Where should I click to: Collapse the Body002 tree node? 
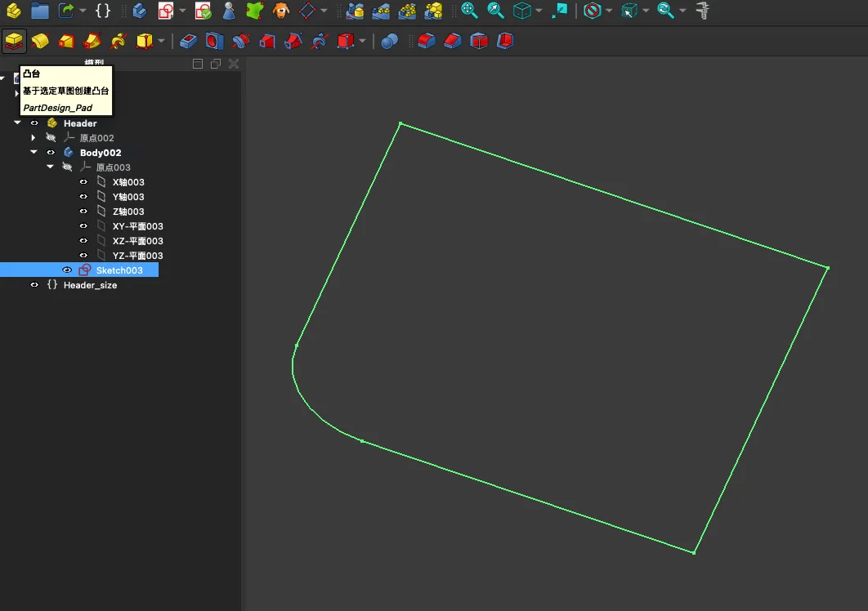34,153
